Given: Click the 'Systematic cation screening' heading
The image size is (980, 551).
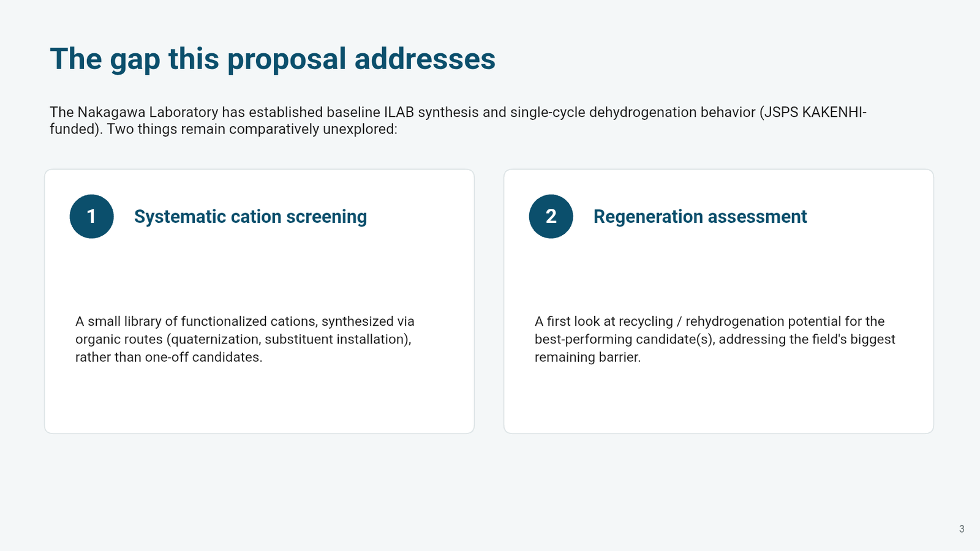Looking at the screenshot, I should coord(251,216).
